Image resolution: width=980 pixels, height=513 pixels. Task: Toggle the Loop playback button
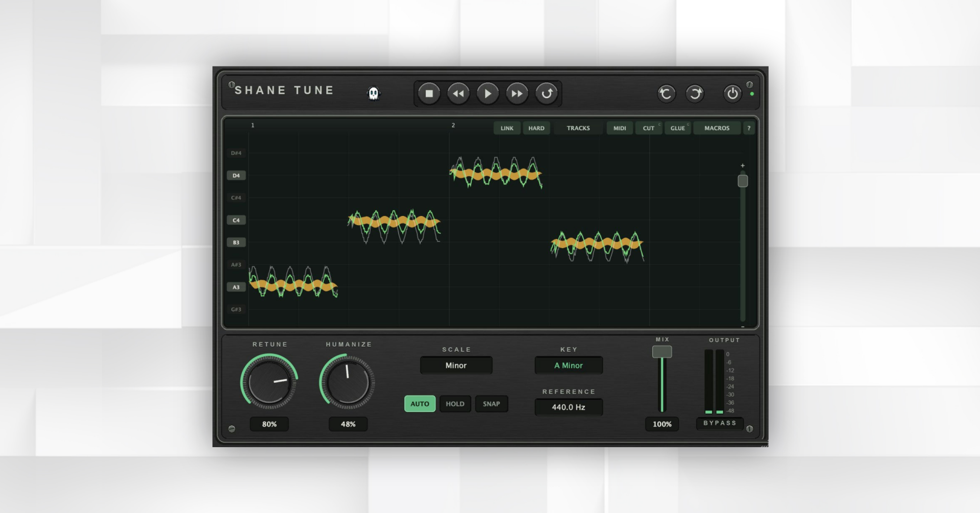click(547, 93)
